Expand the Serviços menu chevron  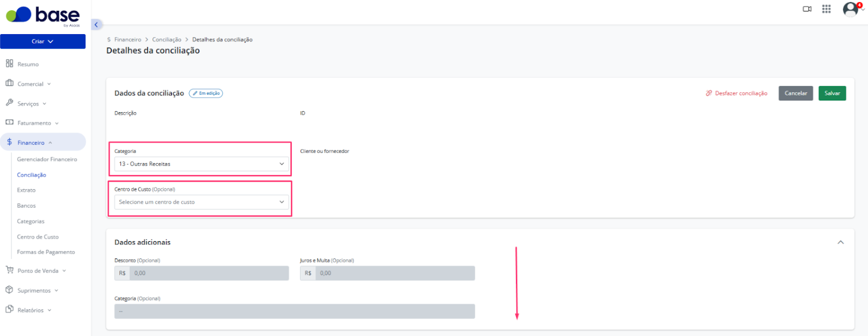pos(44,104)
